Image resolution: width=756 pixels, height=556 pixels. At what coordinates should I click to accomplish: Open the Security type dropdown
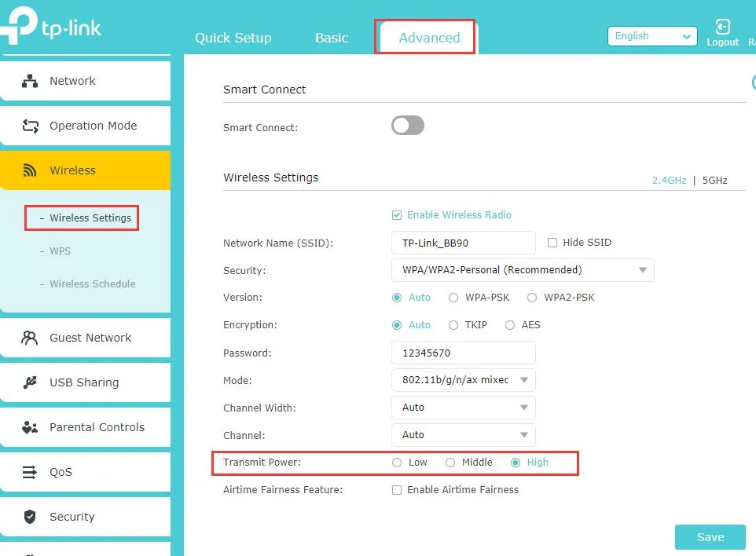523,270
